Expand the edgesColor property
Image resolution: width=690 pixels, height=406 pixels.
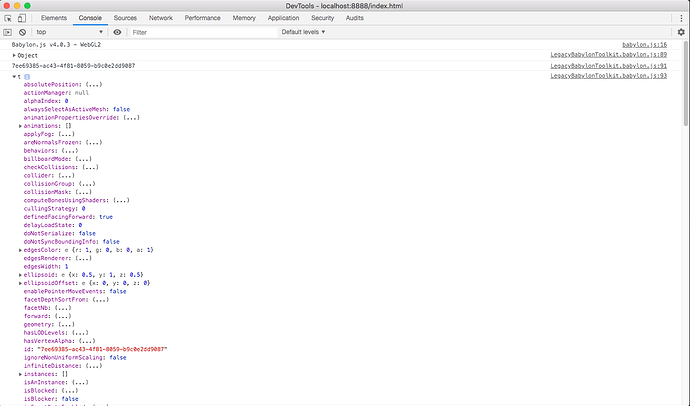(20, 250)
